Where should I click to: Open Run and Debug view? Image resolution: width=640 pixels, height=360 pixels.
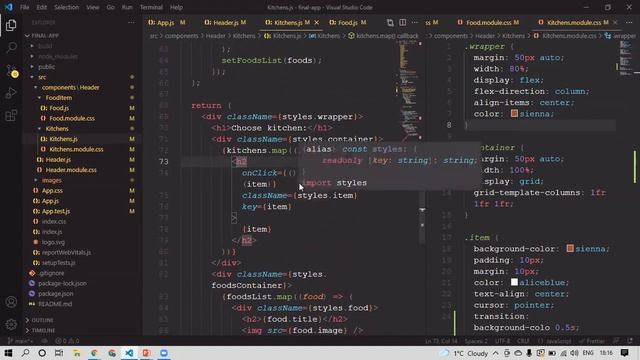(x=11, y=93)
